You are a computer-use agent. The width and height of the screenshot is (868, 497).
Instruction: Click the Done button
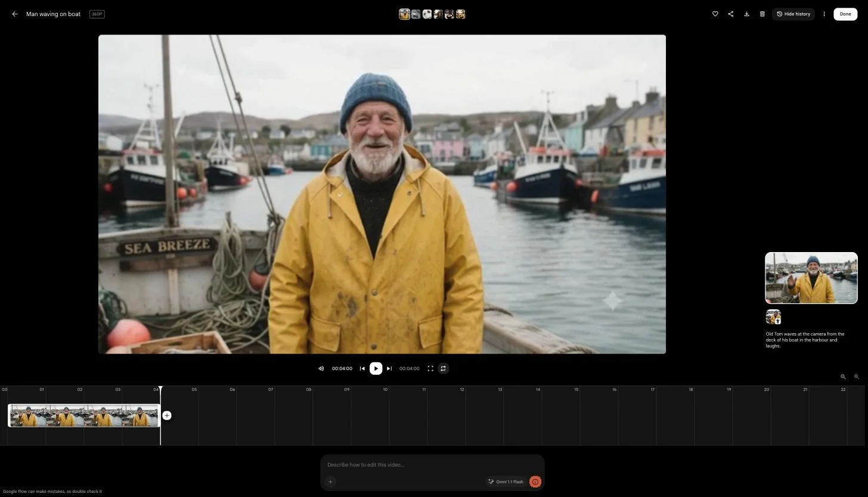(x=845, y=14)
